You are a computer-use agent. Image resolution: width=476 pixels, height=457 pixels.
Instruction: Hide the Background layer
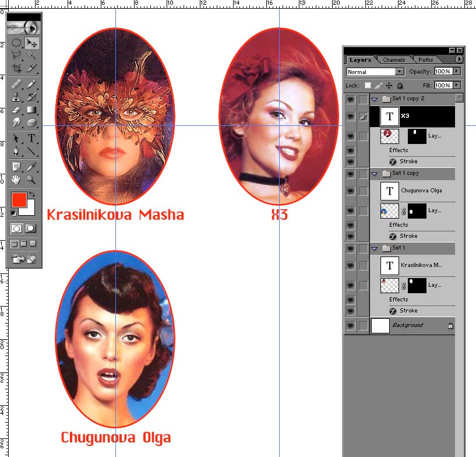click(x=350, y=325)
